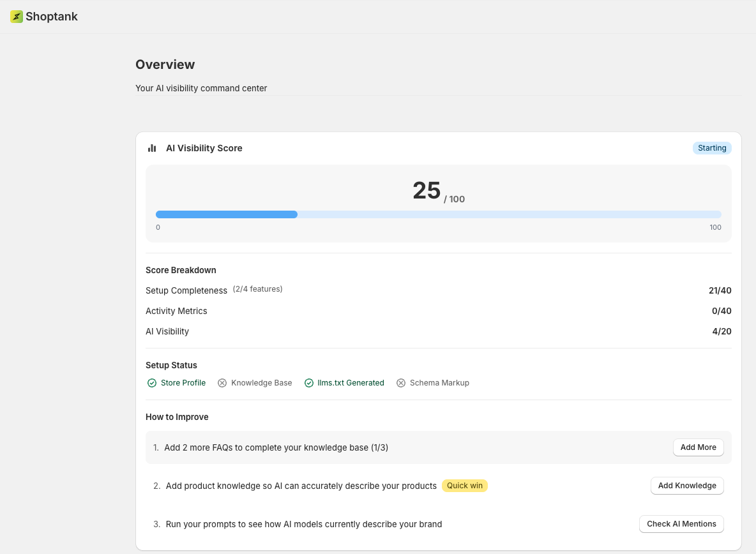Open the Store Profile setup status
This screenshot has width=756, height=554.
(x=183, y=383)
